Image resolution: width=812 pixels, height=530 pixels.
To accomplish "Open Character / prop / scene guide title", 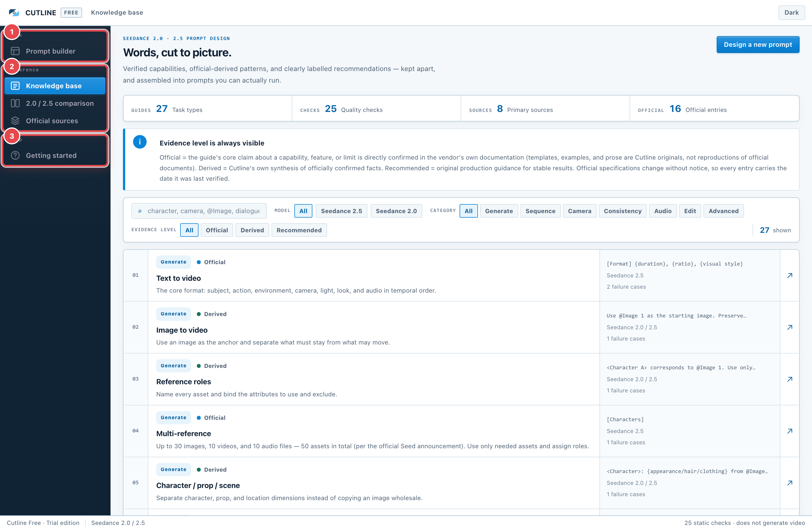I will point(198,486).
